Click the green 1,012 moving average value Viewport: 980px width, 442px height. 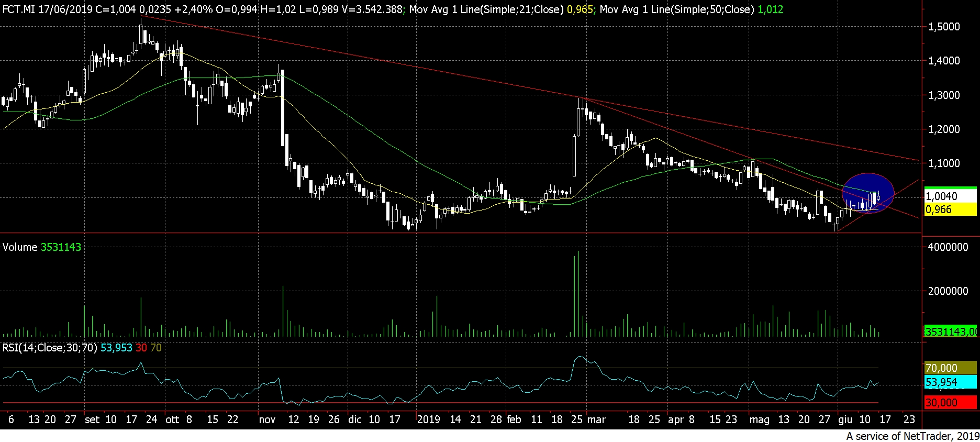pyautogui.click(x=771, y=9)
